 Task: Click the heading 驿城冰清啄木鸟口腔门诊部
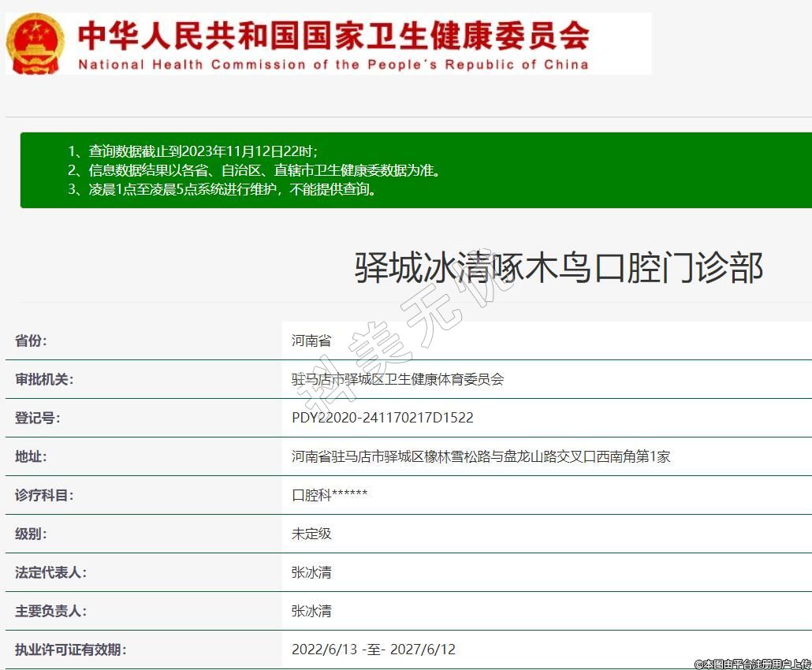pyautogui.click(x=558, y=267)
